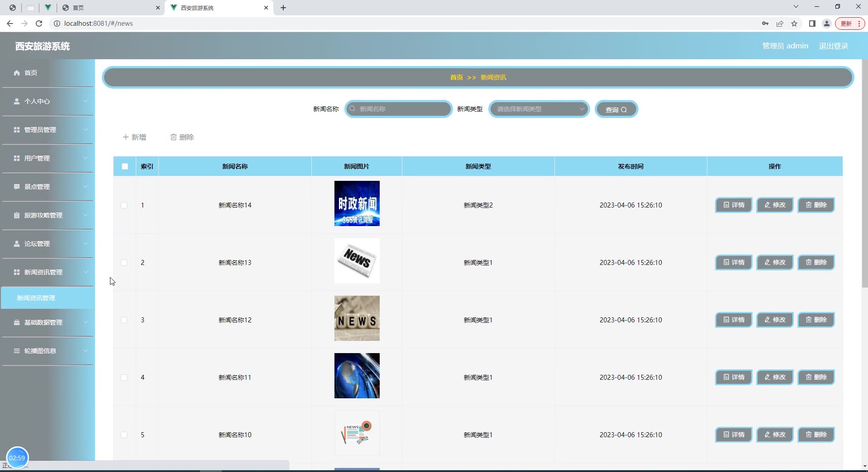Screen dimensions: 868x472
Task: Click 修改 for 新闻名称12
Action: [775, 320]
